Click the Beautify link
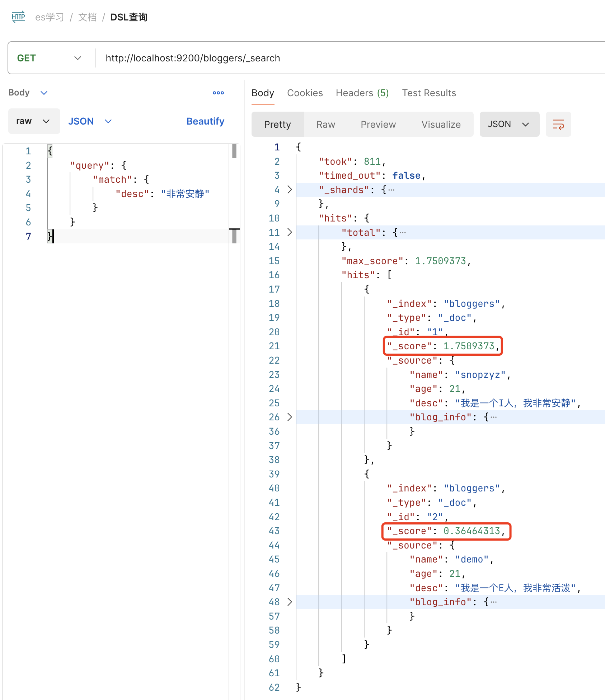The width and height of the screenshot is (605, 700). (x=205, y=121)
